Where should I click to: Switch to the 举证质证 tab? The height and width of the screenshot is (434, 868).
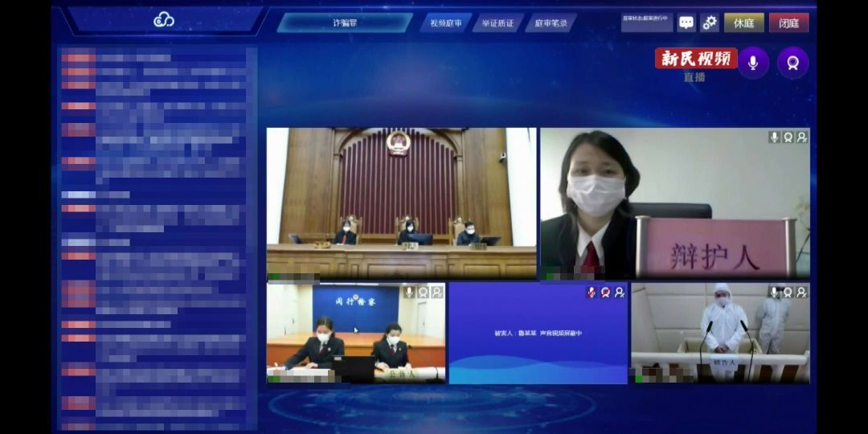click(497, 23)
